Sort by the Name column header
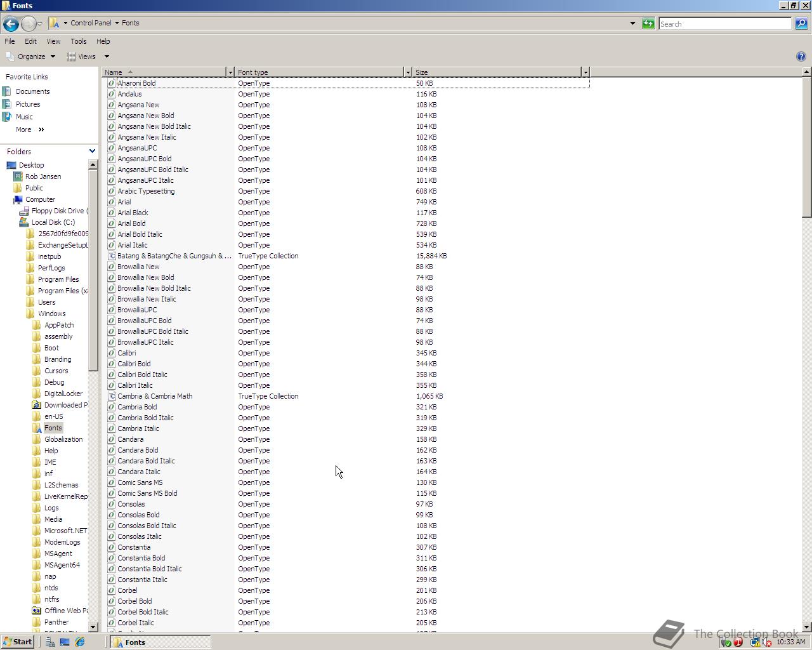Image resolution: width=812 pixels, height=650 pixels. [164, 72]
